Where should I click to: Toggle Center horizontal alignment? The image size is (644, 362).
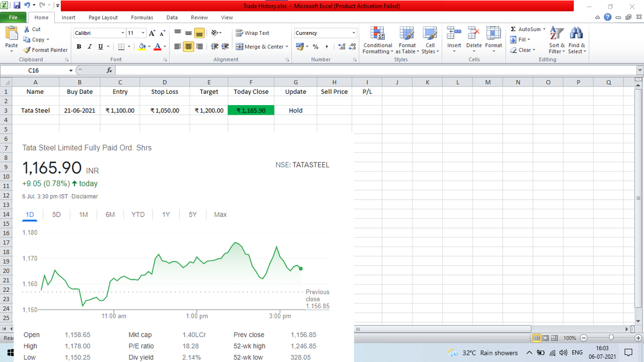pyautogui.click(x=188, y=47)
